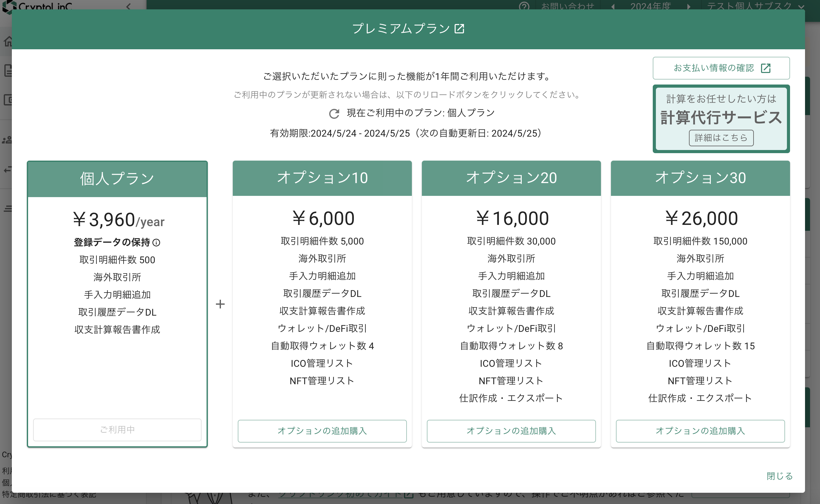Open お問い合わせ in the top bar
820x504 pixels.
[x=568, y=6]
